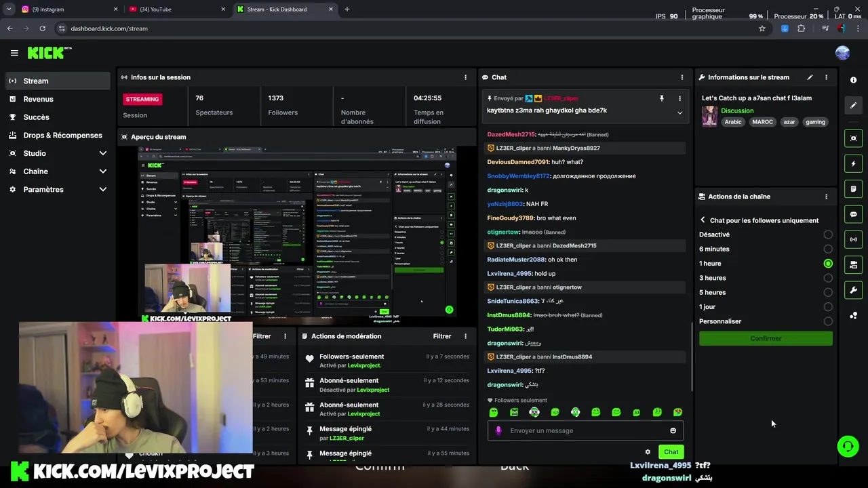
Task: Edit stream information with pencil icon
Action: coord(810,77)
